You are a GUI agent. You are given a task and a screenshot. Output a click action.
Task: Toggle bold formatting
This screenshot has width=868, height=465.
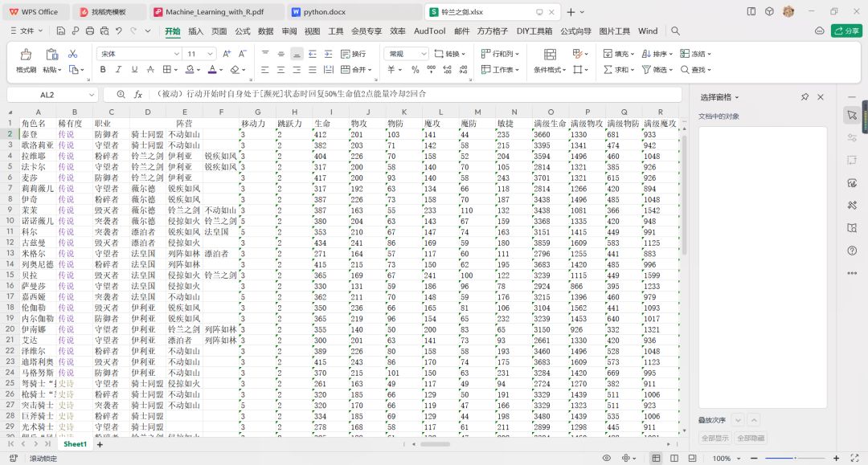pos(102,70)
